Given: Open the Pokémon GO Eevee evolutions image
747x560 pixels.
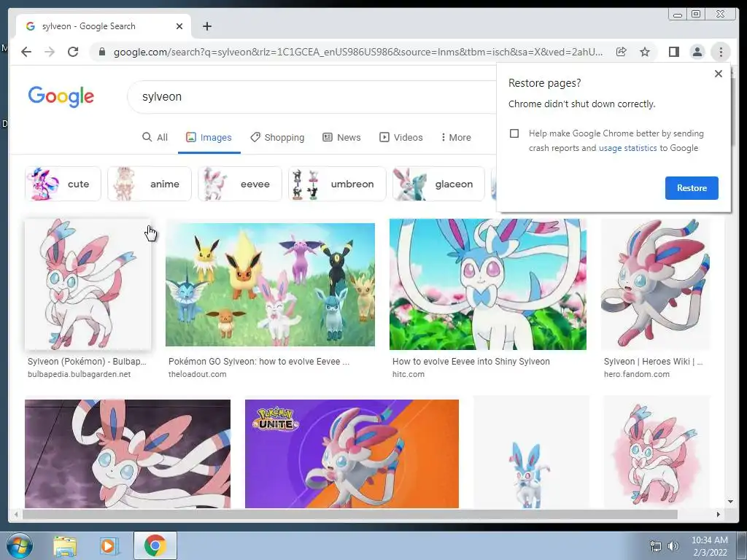Looking at the screenshot, I should tap(270, 284).
